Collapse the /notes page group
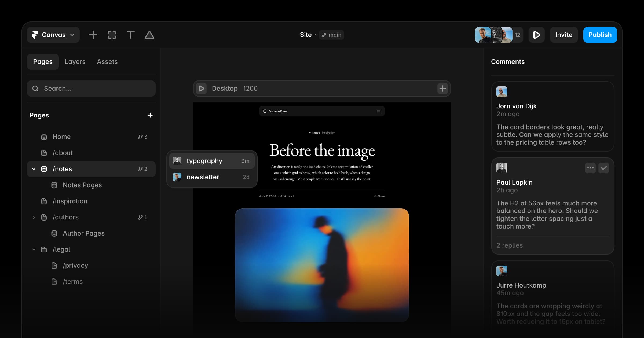This screenshot has height=338, width=644. coord(34,169)
